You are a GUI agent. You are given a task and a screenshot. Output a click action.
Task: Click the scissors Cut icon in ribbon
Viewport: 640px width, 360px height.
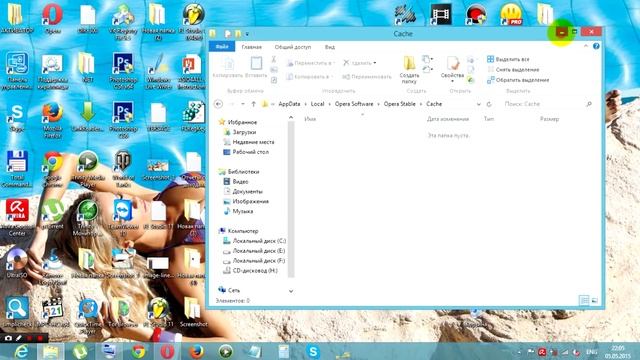click(x=274, y=60)
